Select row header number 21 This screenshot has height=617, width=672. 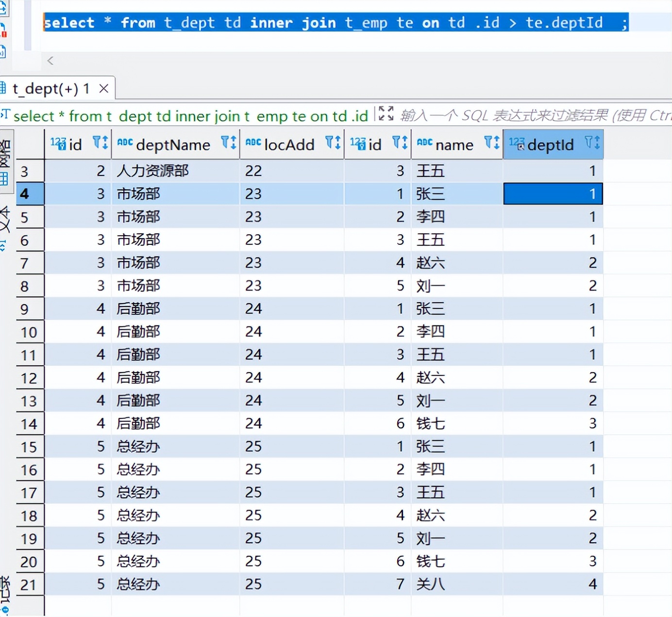tap(30, 584)
